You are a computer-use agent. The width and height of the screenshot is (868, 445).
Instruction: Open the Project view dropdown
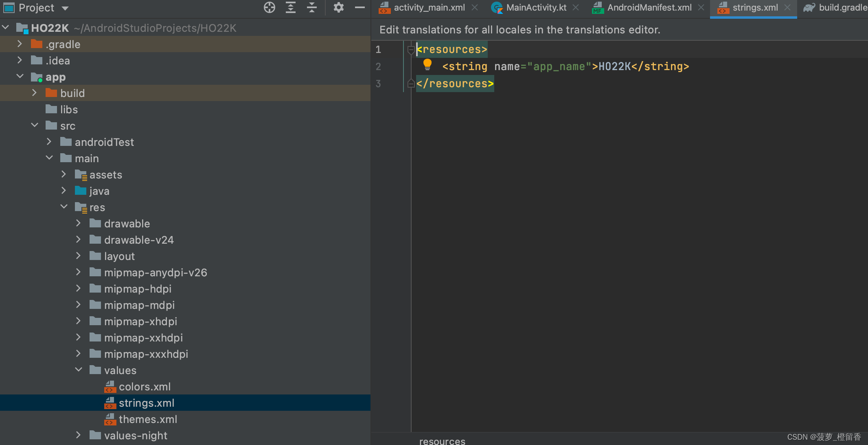(x=65, y=8)
